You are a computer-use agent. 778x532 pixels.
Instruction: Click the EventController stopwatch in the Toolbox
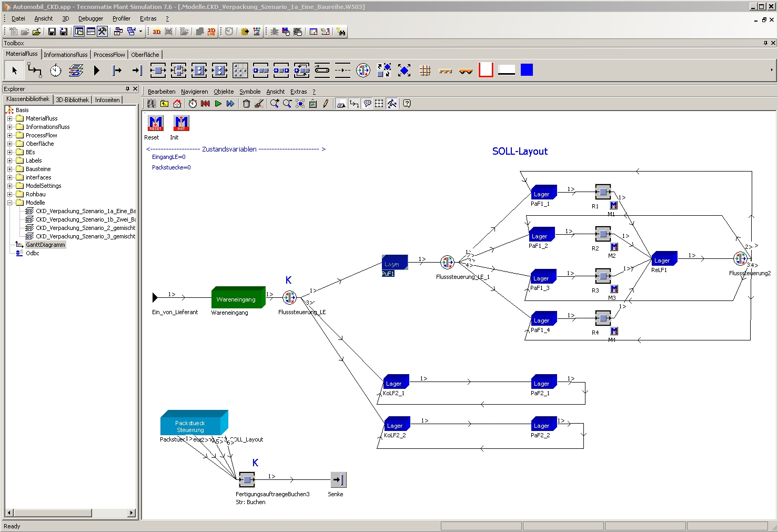pyautogui.click(x=55, y=70)
